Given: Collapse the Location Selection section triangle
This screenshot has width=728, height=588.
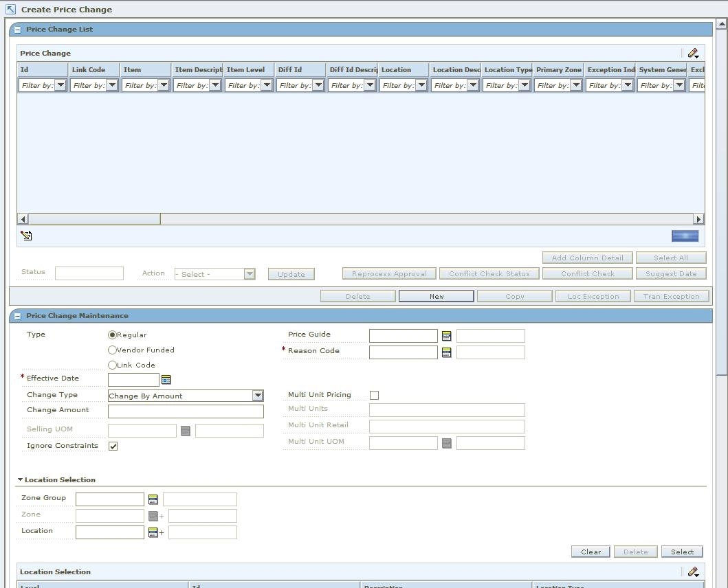Looking at the screenshot, I should [20, 479].
